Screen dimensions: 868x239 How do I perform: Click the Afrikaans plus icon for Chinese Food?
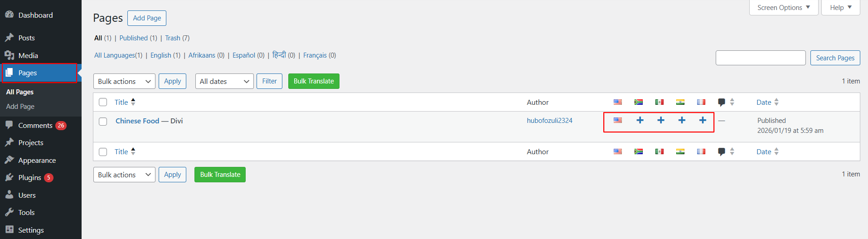coord(640,120)
